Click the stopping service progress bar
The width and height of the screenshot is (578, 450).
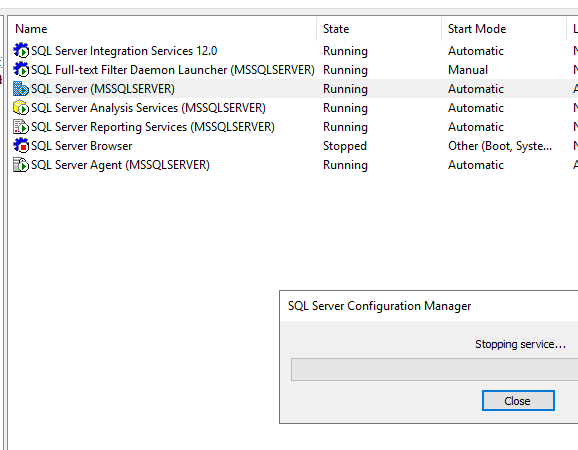click(x=434, y=369)
